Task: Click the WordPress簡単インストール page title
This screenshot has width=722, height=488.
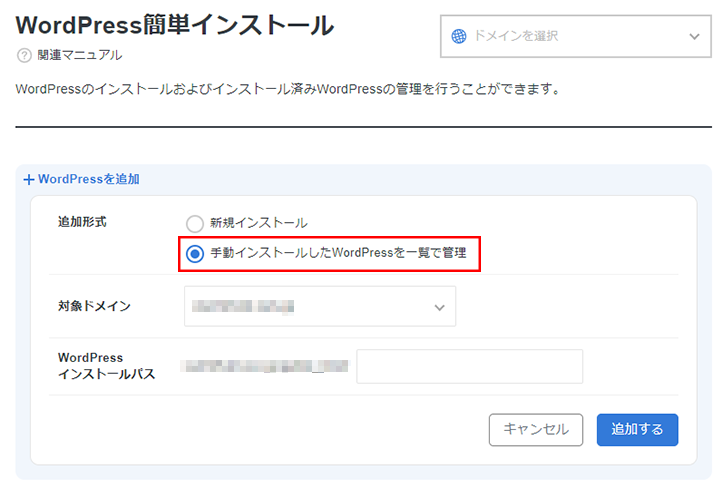Action: click(x=175, y=25)
